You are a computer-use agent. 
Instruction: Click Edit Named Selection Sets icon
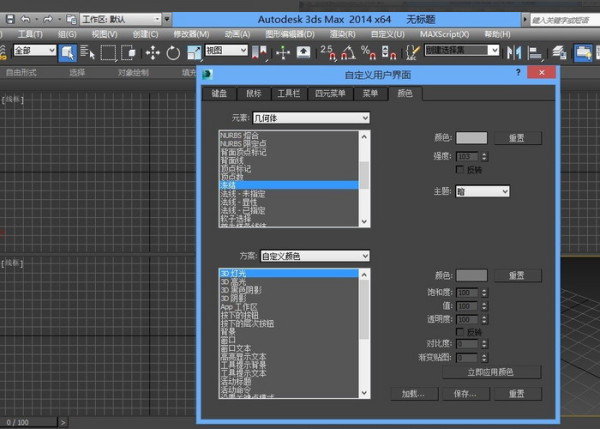pyautogui.click(x=412, y=52)
